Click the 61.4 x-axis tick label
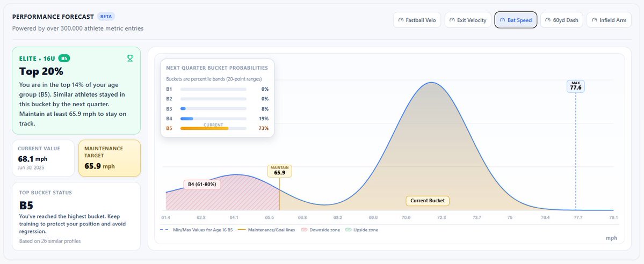This screenshot has width=644, height=264. pyautogui.click(x=166, y=217)
